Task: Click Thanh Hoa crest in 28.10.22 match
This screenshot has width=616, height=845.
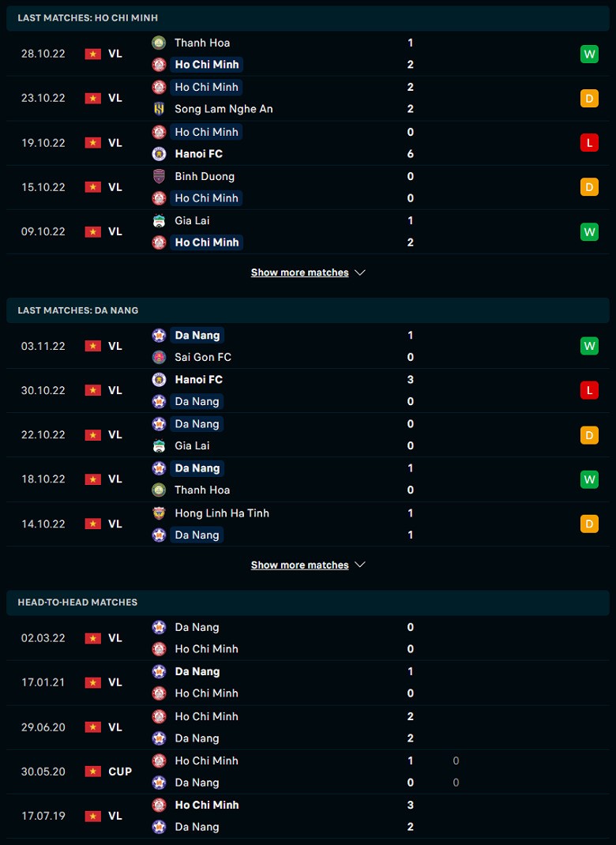Action: pyautogui.click(x=159, y=43)
